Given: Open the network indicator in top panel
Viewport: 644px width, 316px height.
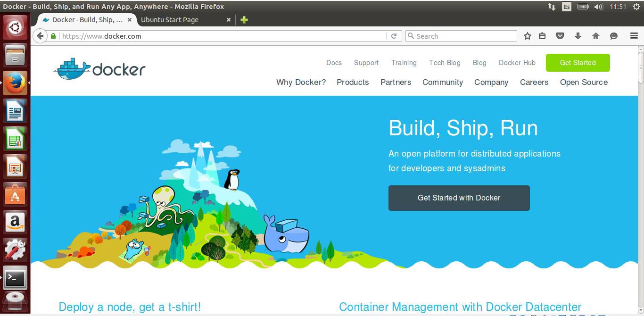Looking at the screenshot, I should pos(552,7).
